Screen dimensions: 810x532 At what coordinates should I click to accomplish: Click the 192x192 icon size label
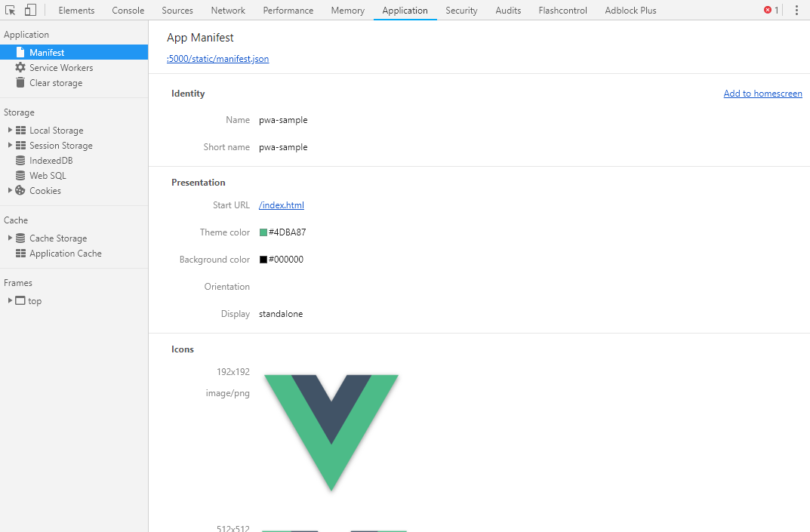233,372
